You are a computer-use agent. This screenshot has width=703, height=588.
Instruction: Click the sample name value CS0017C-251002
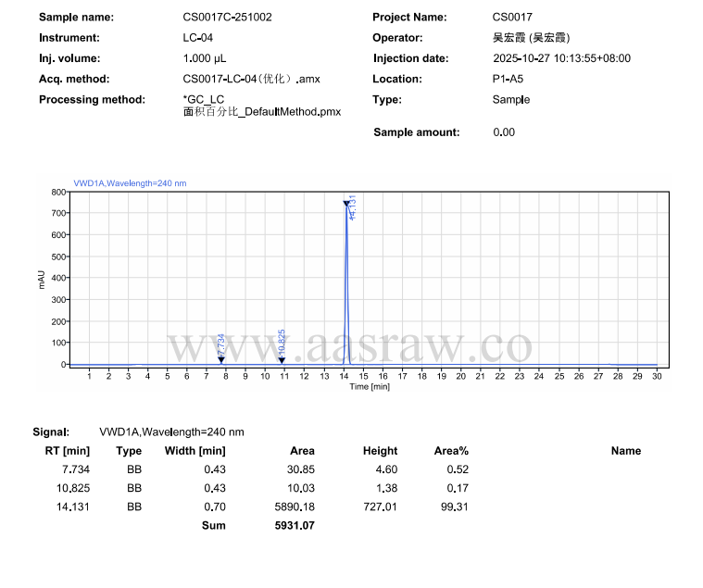[x=227, y=18]
